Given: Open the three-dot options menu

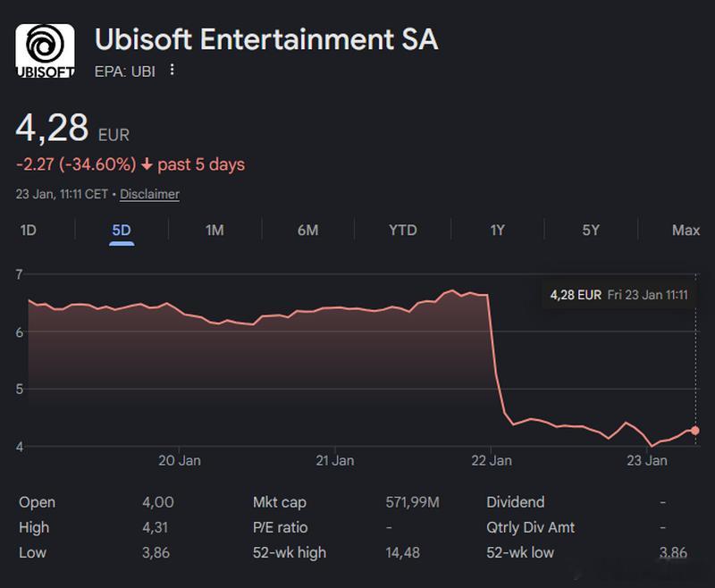Looking at the screenshot, I should pos(172,70).
